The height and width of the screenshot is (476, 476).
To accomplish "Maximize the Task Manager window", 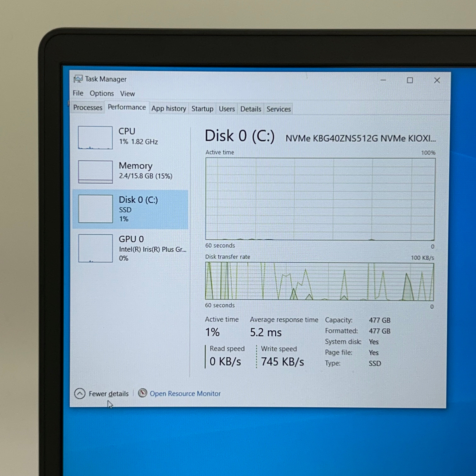I will [410, 80].
